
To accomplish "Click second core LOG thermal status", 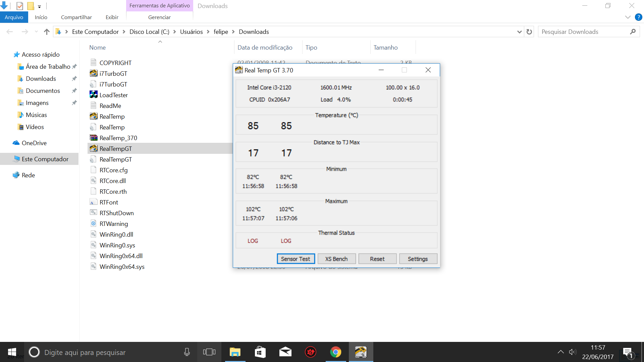I will point(286,241).
